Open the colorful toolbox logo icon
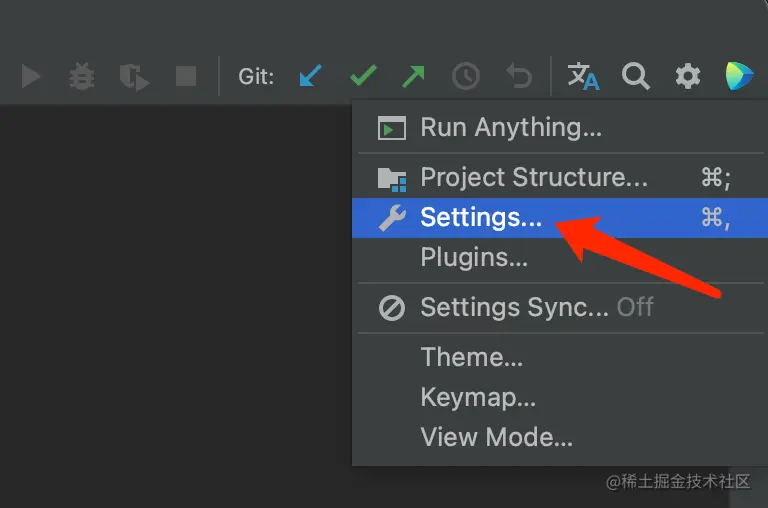768x508 pixels. coord(739,76)
